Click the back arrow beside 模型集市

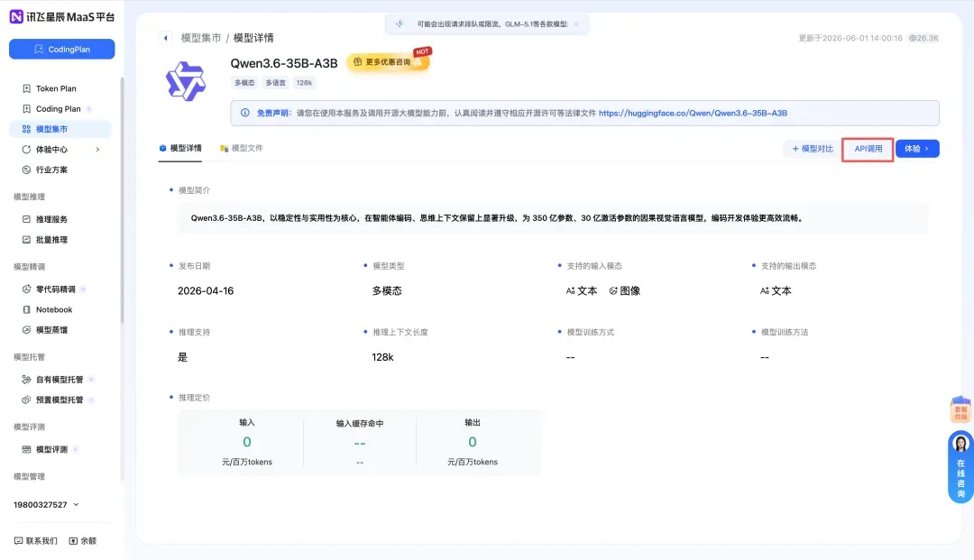pyautogui.click(x=165, y=38)
